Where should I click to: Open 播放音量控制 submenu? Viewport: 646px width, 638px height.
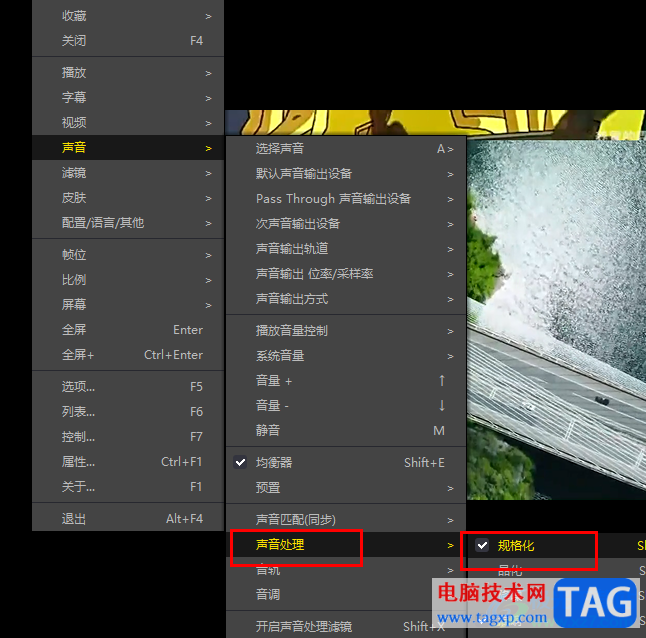point(346,331)
